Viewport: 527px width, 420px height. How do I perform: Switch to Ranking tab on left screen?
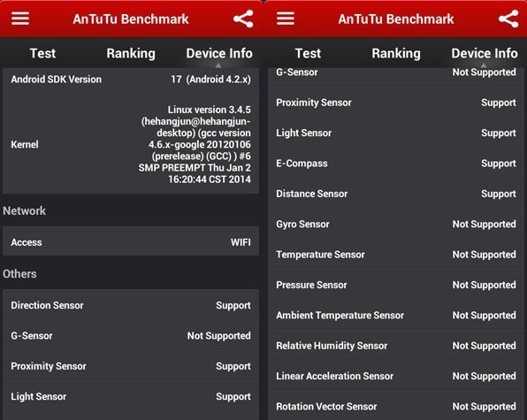point(131,53)
